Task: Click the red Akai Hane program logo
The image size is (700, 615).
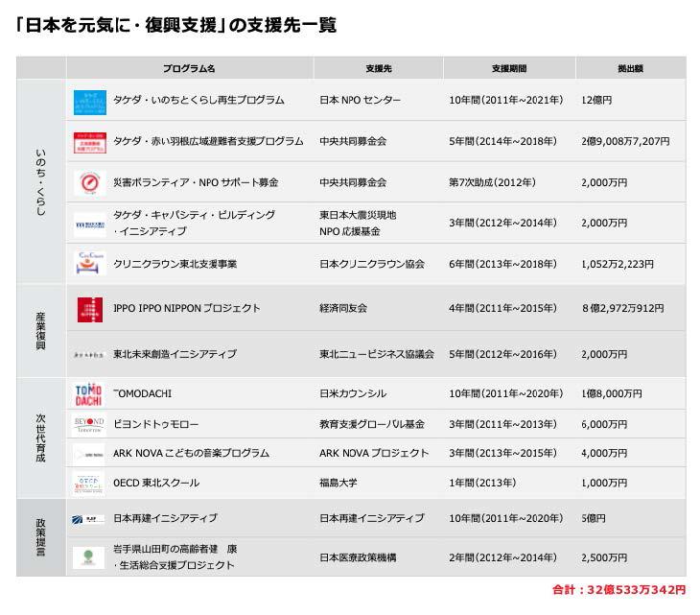Action: (90, 143)
